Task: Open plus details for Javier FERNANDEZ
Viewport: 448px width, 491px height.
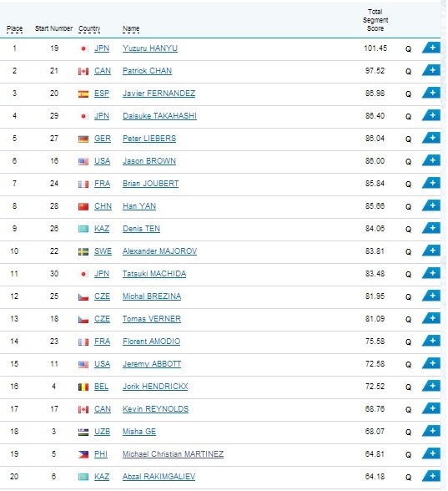Action: click(431, 93)
